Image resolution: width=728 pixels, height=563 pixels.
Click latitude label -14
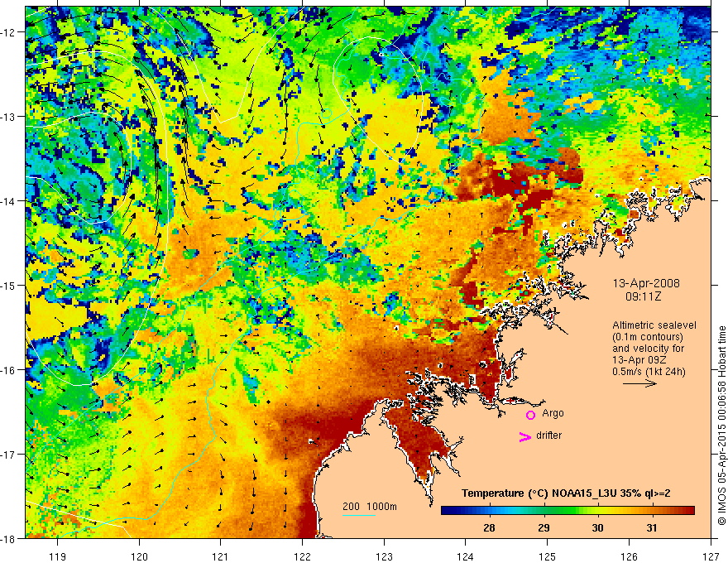click(x=9, y=201)
